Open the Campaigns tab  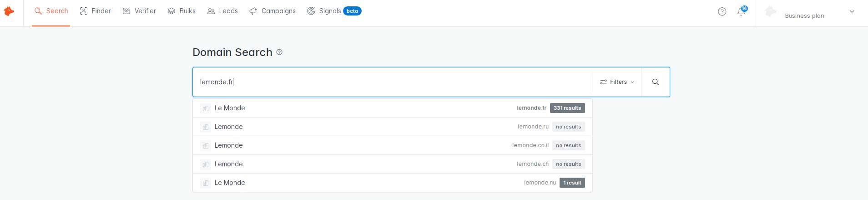(273, 11)
